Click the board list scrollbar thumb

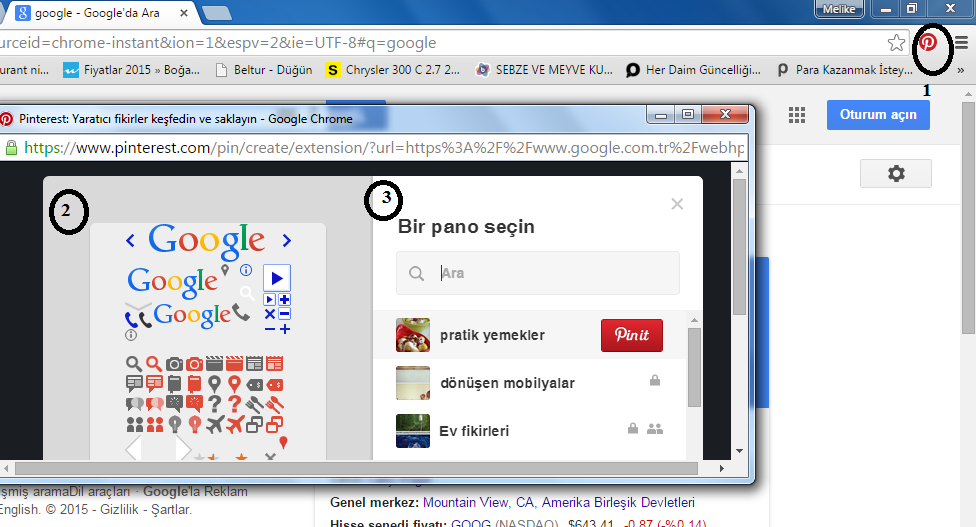coord(694,367)
